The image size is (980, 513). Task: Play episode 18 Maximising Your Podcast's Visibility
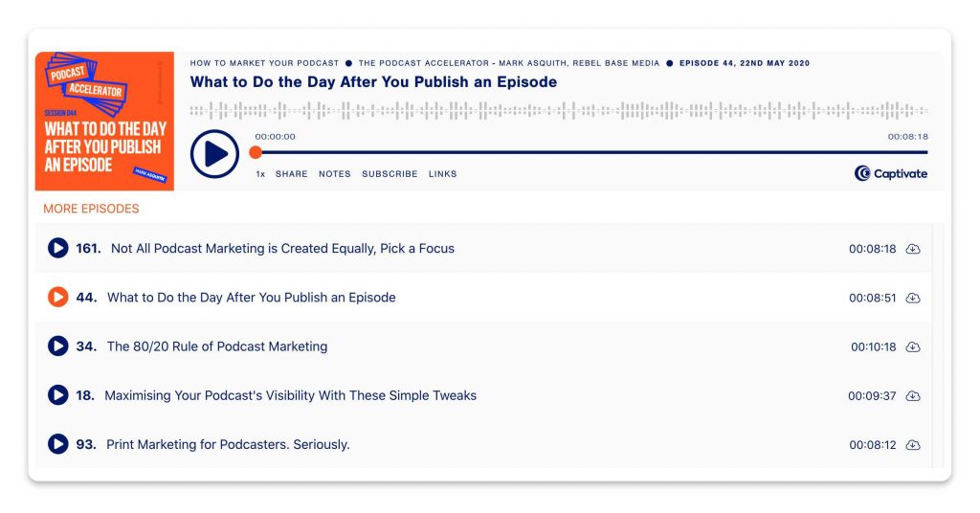[58, 395]
